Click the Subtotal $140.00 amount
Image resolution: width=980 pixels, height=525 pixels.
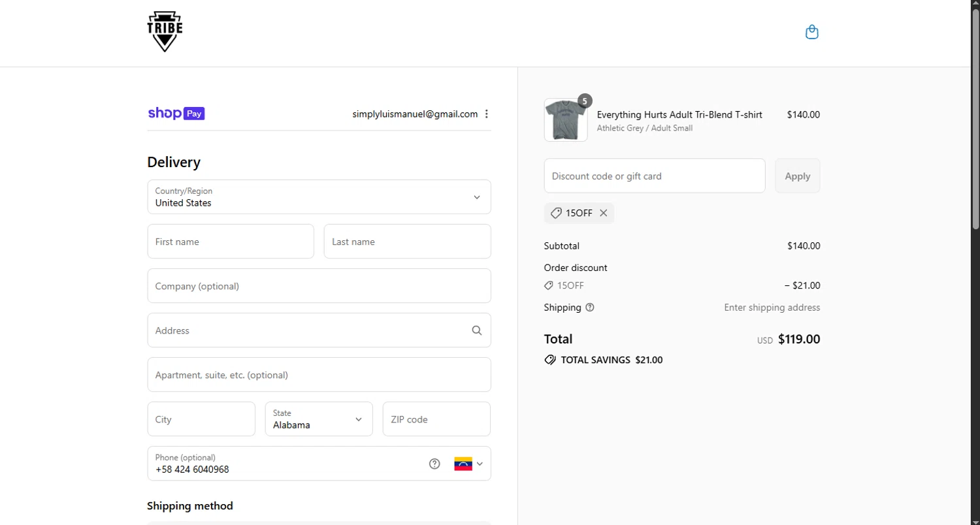point(804,246)
